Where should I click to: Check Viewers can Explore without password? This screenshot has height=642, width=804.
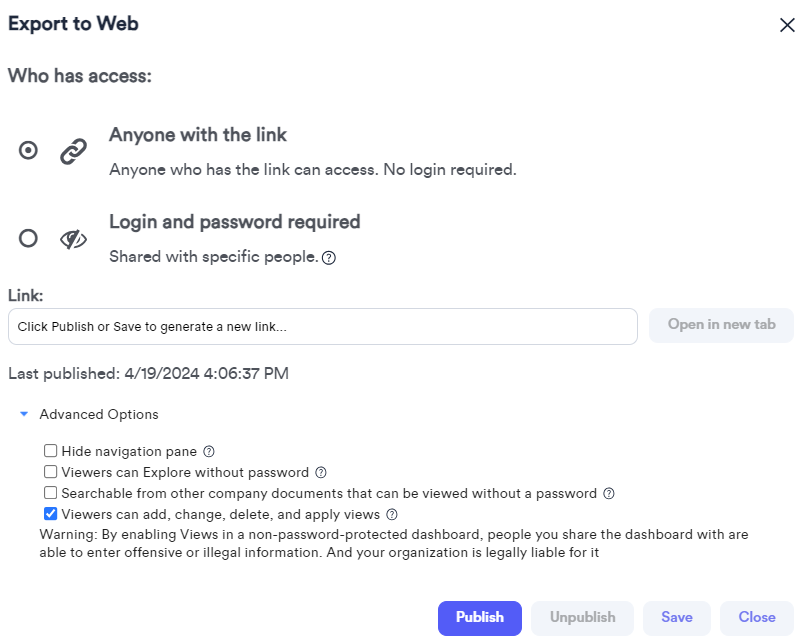click(x=50, y=472)
